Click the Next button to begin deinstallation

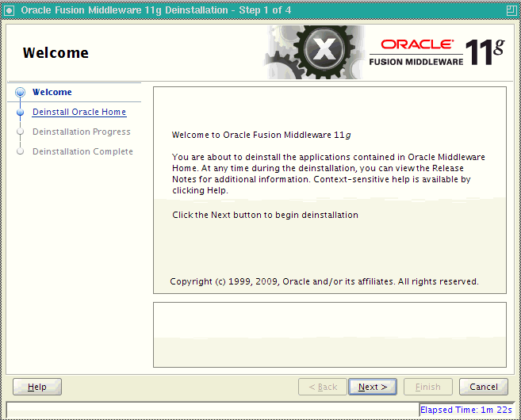pos(373,387)
